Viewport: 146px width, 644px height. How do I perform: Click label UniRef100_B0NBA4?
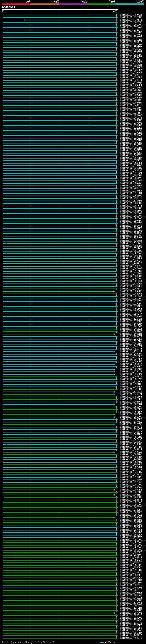(x=131, y=334)
